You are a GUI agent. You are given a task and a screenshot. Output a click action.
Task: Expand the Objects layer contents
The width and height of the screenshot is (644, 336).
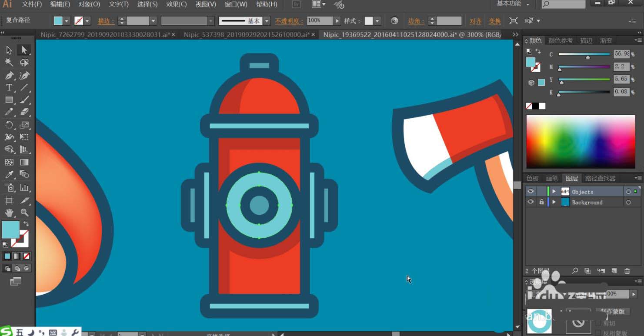pyautogui.click(x=554, y=192)
